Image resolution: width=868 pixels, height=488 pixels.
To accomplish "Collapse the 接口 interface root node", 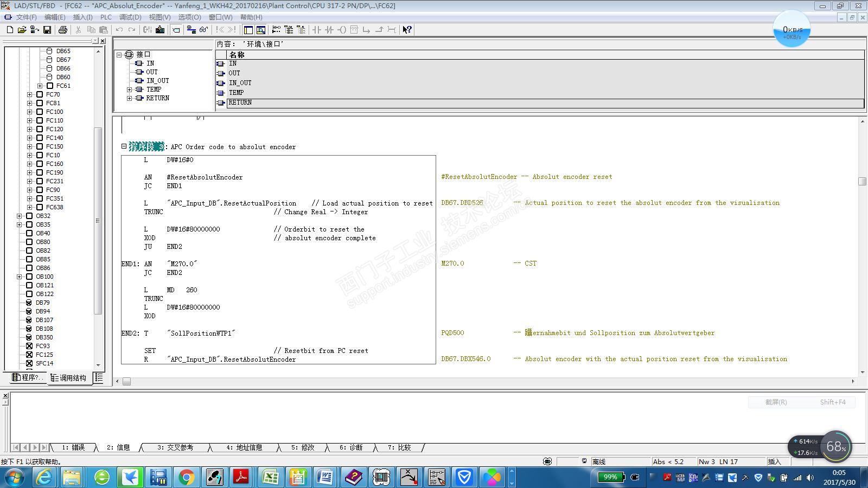I will tap(119, 55).
